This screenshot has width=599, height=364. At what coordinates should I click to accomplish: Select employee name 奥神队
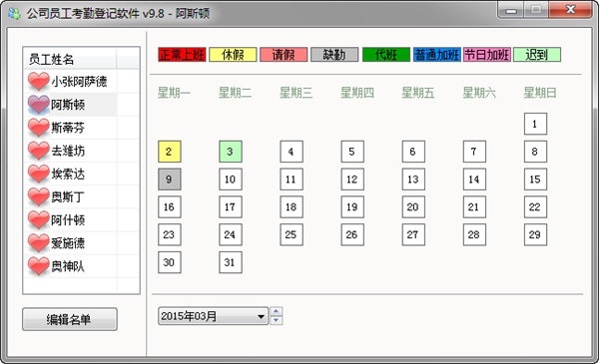68,266
